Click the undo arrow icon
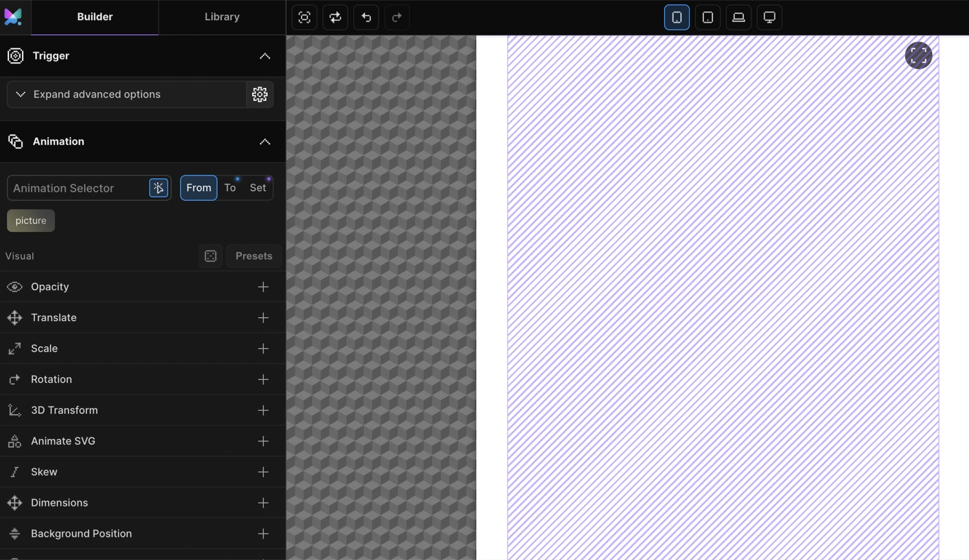Screen dimensions: 969x560 (366, 17)
